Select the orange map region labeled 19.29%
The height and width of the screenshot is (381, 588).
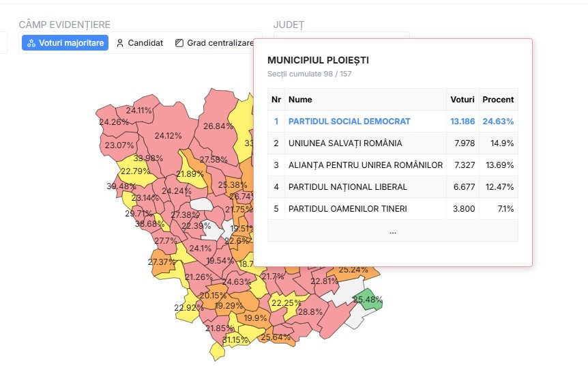click(x=229, y=305)
